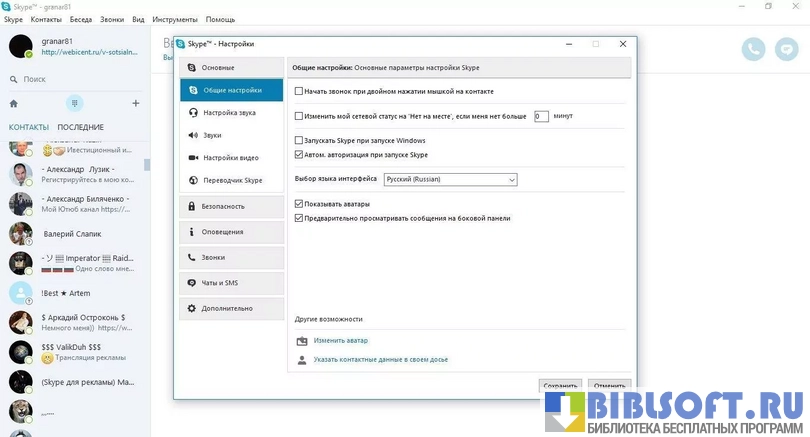Open interface language dropdown Русский (Russian)
The image size is (810, 437).
(450, 179)
